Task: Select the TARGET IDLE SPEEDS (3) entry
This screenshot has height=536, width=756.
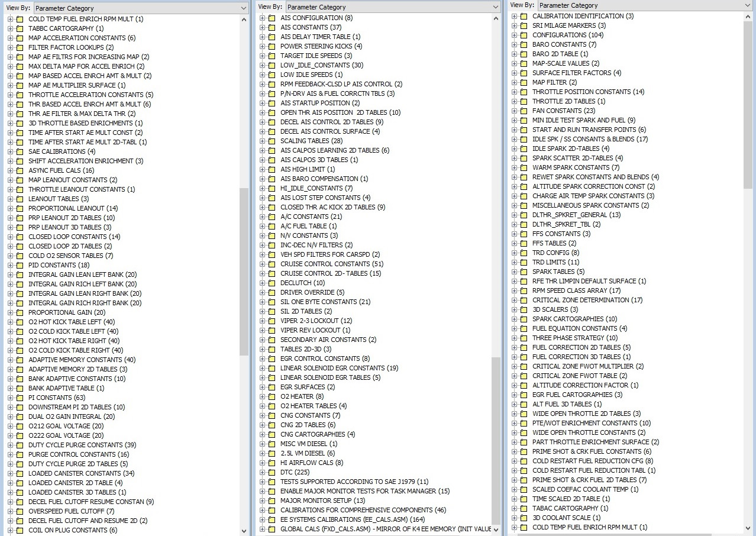Action: tap(316, 56)
